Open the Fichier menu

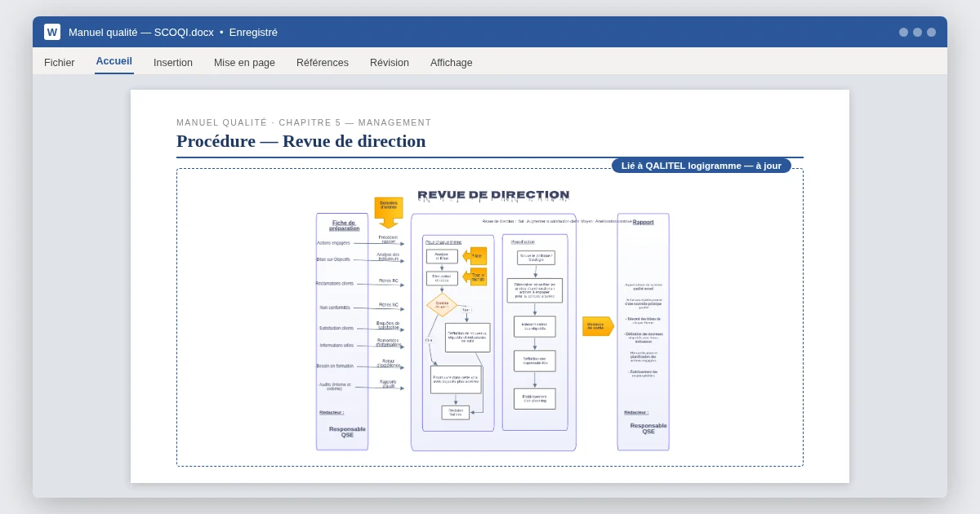(60, 62)
